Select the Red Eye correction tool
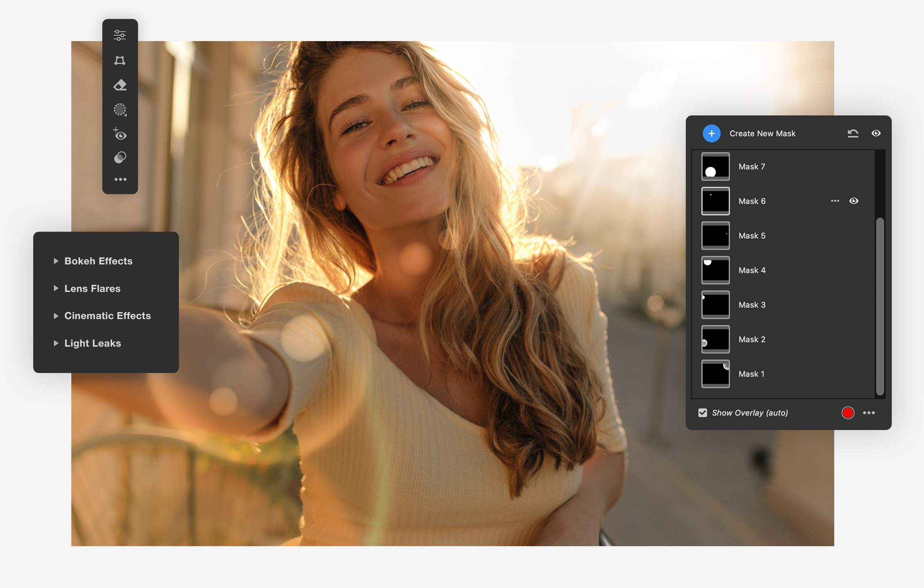The height and width of the screenshot is (588, 924). click(120, 134)
